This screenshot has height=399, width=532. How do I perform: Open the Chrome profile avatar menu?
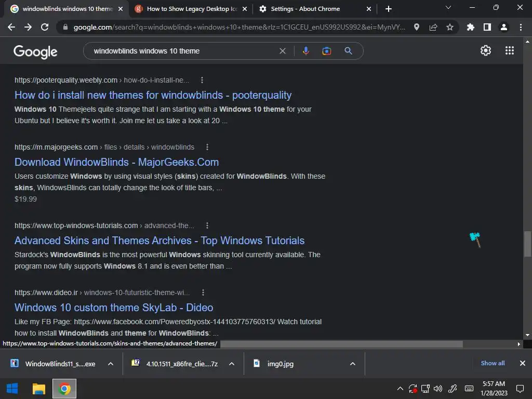click(x=504, y=27)
